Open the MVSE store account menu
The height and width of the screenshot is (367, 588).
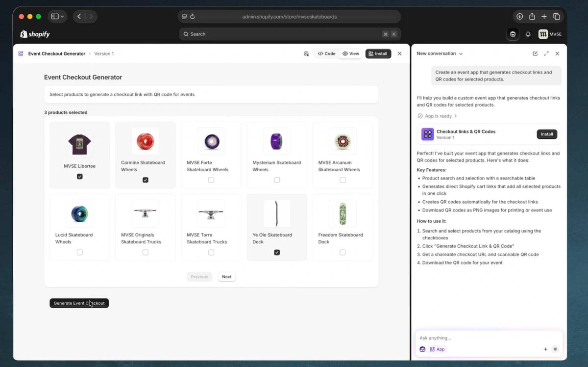[x=550, y=34]
